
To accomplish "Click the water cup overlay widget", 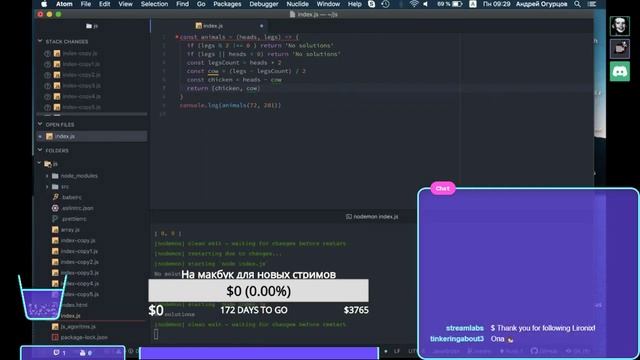I will coord(42,297).
